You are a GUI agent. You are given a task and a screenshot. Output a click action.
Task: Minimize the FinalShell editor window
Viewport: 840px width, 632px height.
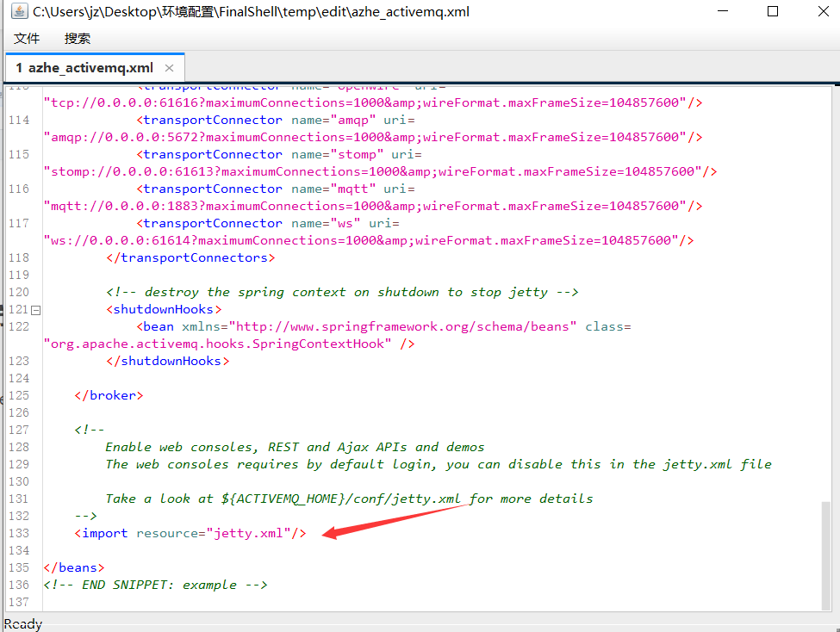coord(722,11)
